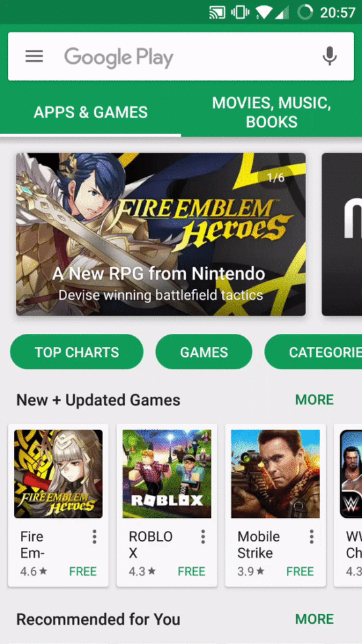Show more Recommended for You
The image size is (362, 644).
click(315, 619)
